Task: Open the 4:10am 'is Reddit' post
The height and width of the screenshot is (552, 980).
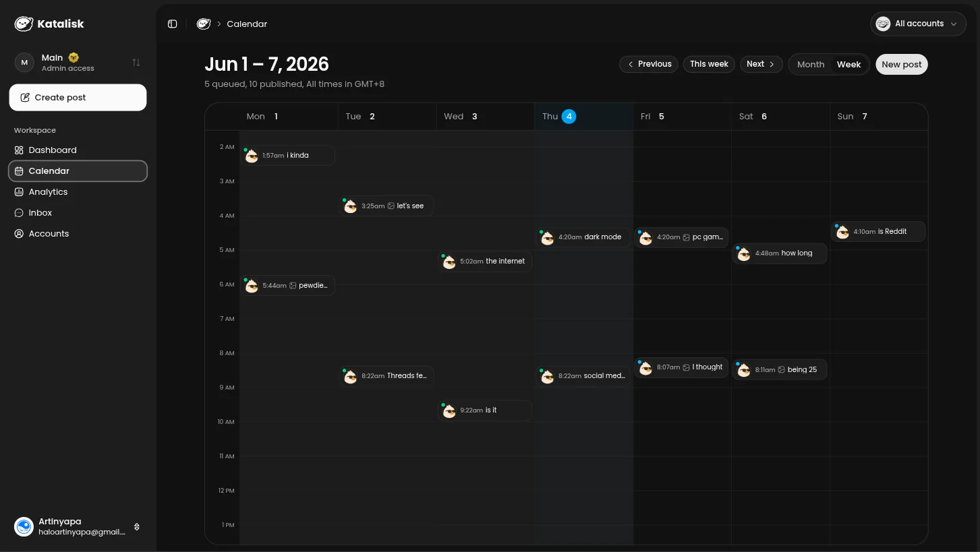Action: pos(878,231)
